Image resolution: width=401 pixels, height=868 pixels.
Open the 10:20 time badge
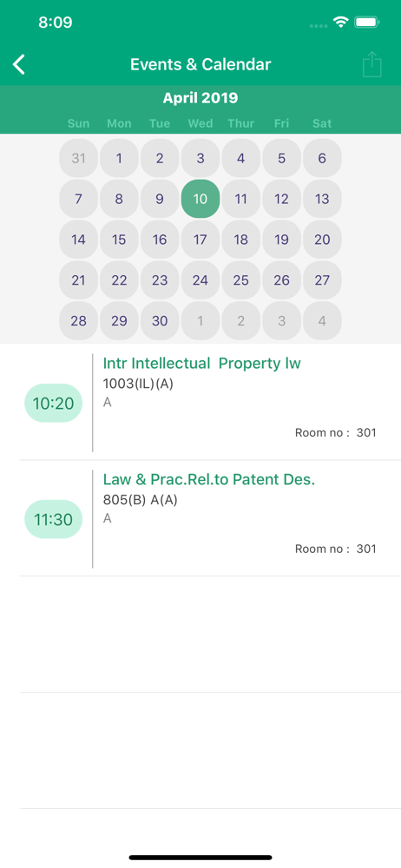53,403
